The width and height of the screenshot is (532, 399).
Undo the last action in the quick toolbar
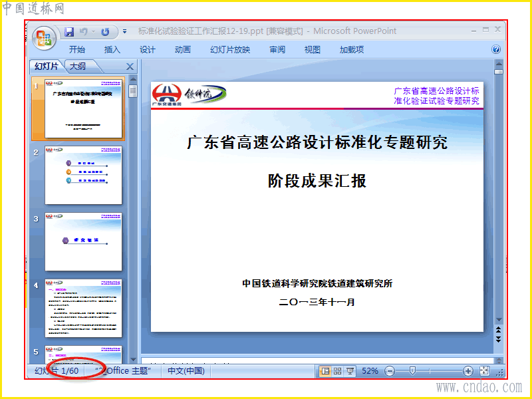83,32
